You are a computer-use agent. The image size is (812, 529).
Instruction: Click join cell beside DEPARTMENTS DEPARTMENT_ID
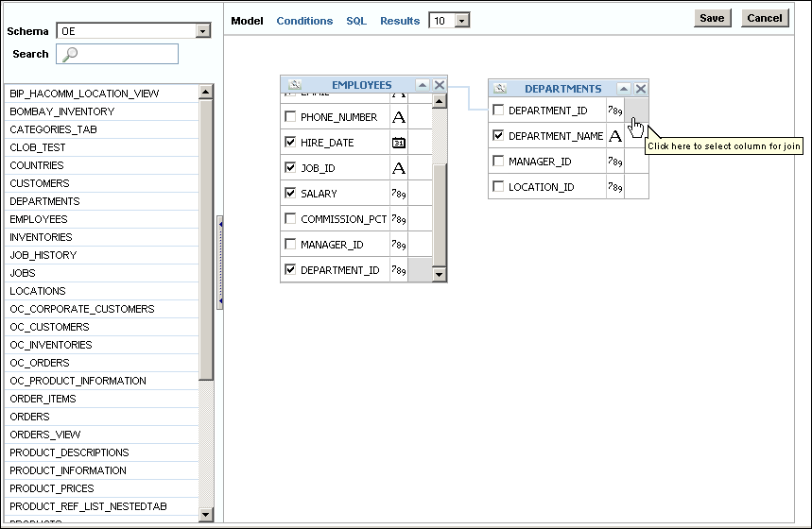636,111
